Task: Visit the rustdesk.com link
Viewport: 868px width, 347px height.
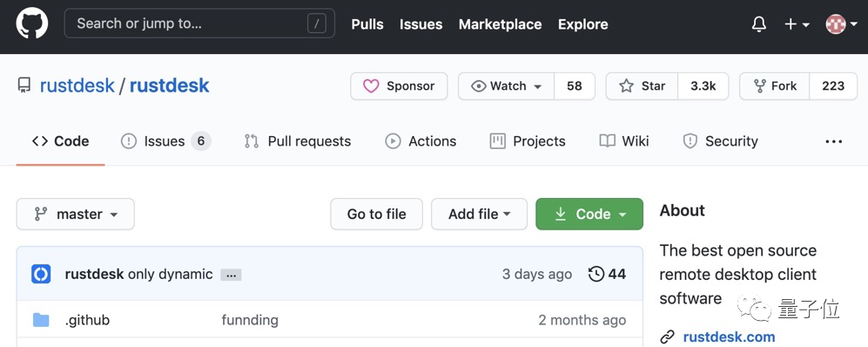Action: (729, 337)
